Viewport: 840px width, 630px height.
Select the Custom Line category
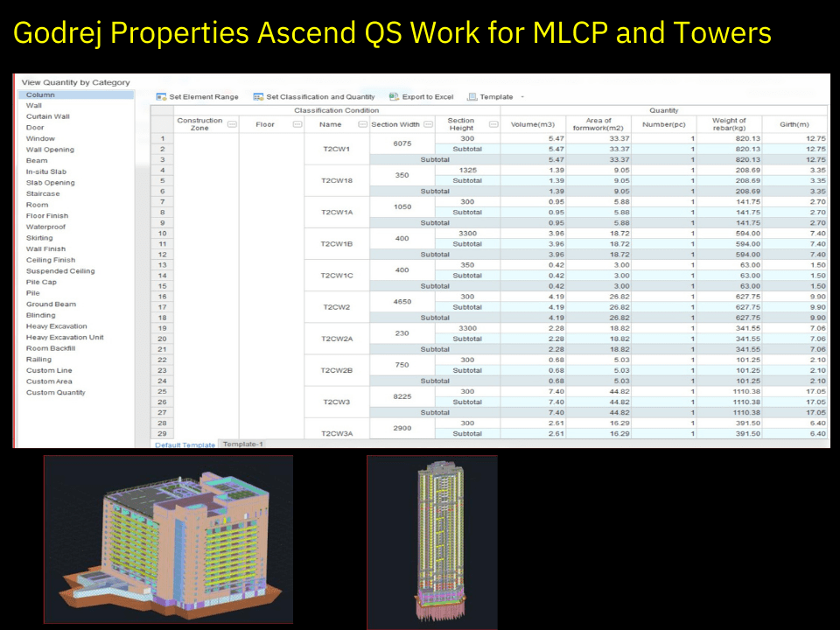coord(49,370)
